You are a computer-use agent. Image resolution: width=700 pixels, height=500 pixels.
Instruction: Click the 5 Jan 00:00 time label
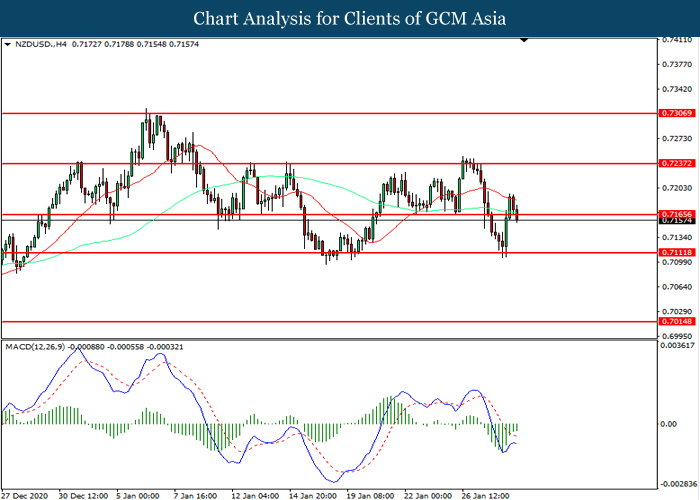click(x=140, y=494)
